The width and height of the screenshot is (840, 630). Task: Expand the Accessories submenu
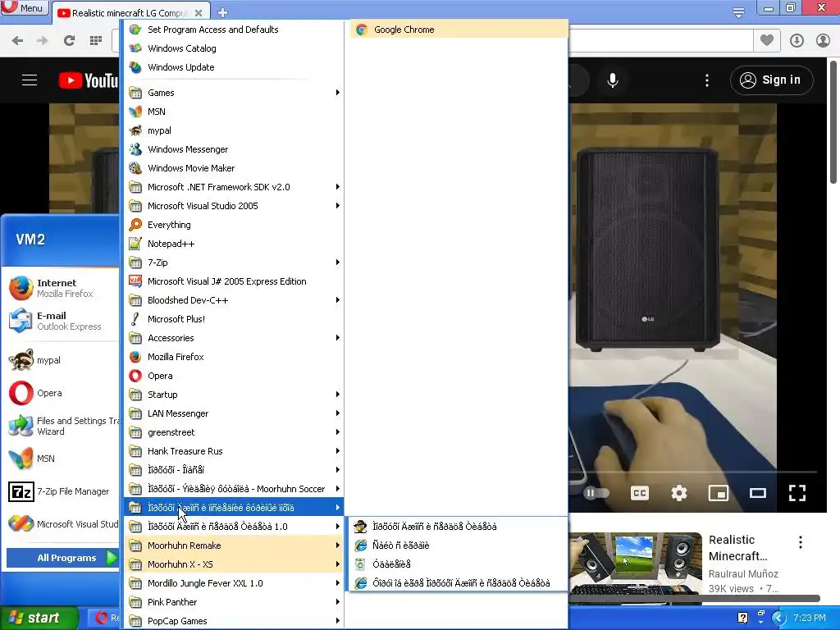coord(234,338)
